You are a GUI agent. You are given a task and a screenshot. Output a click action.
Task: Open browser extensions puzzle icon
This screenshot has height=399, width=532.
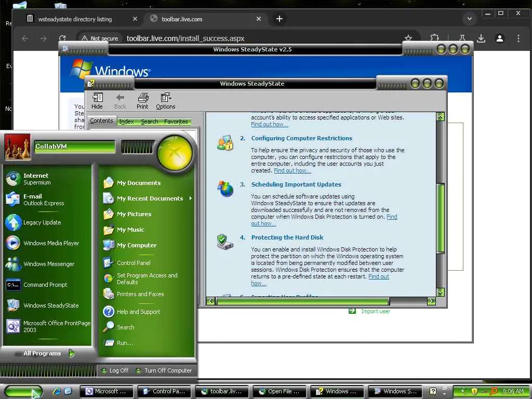pyautogui.click(x=435, y=38)
